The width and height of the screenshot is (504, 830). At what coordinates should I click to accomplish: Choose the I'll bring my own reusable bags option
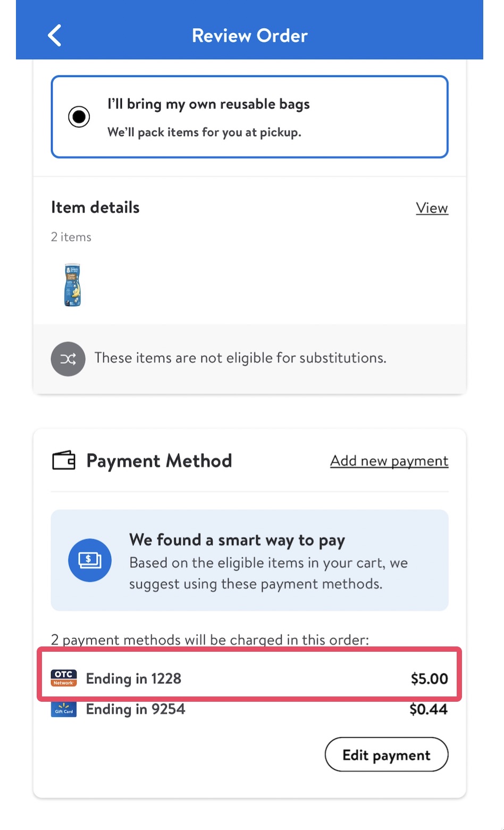208,104
